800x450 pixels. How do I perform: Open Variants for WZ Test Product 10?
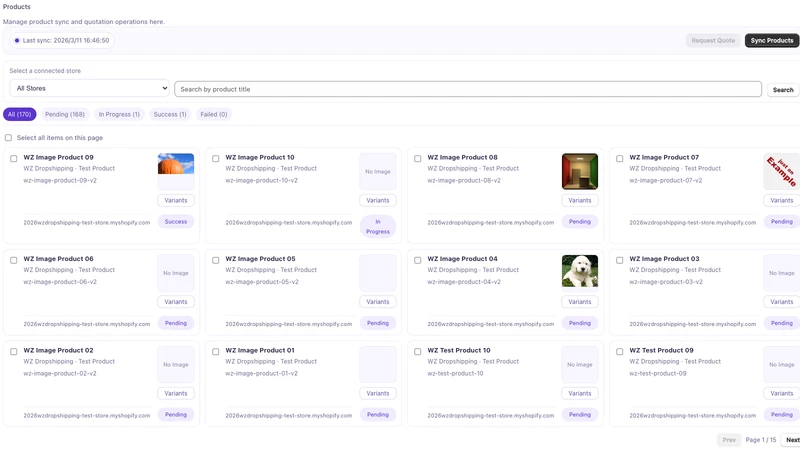580,393
